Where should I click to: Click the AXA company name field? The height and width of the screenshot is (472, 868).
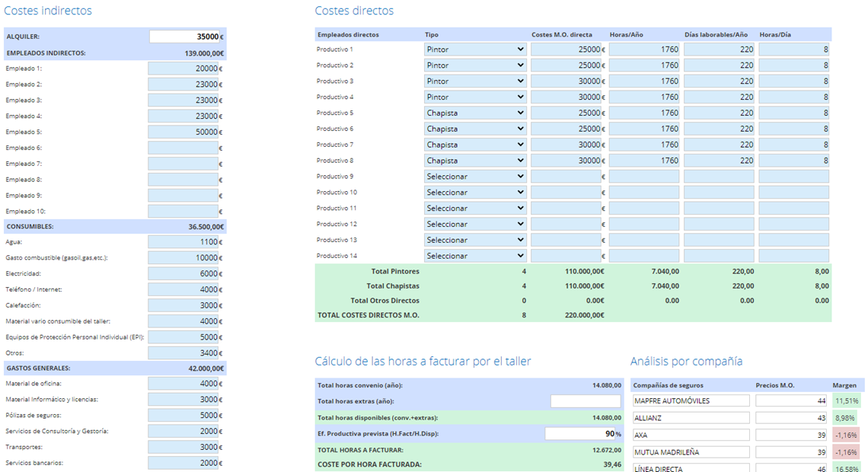tap(691, 435)
